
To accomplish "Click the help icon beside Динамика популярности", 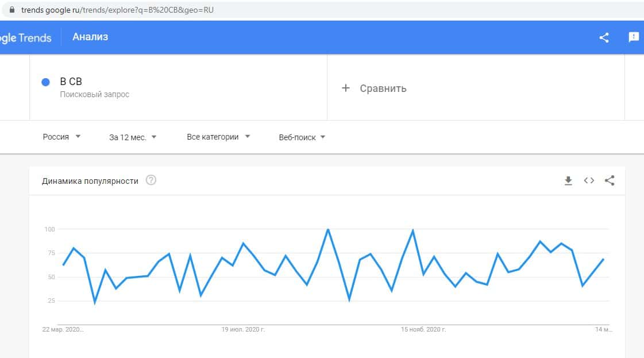I will pyautogui.click(x=151, y=180).
